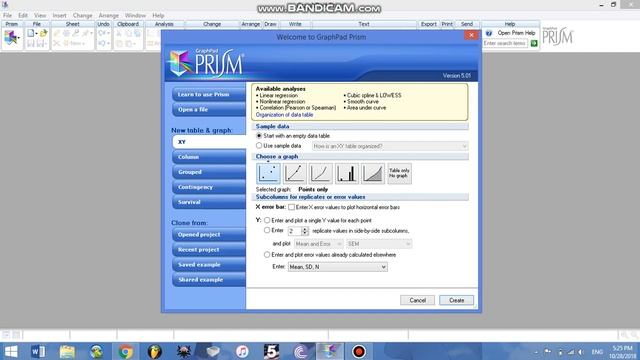Increment the replicate values spinner
The height and width of the screenshot is (360, 640).
point(304,229)
